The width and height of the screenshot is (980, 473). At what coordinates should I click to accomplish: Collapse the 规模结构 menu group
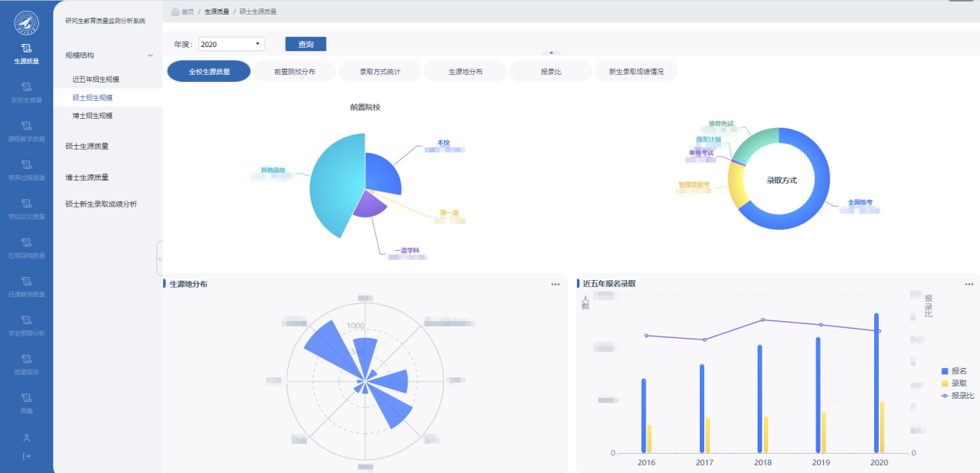150,56
